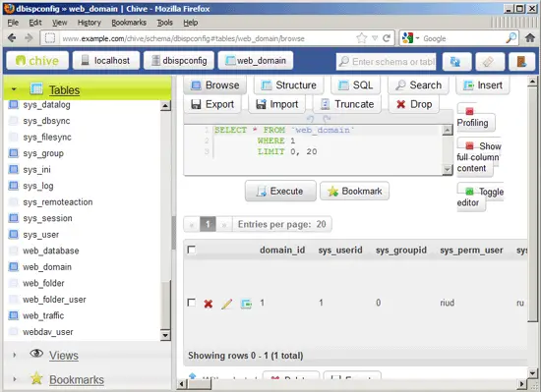Click the Drop table button

(x=414, y=104)
